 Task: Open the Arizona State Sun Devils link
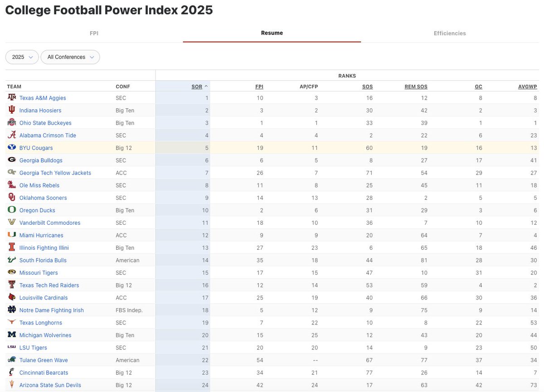(50, 384)
